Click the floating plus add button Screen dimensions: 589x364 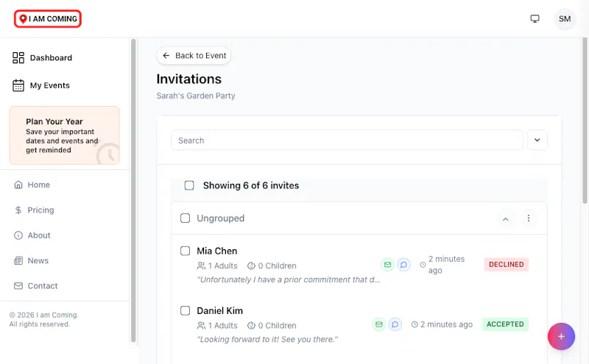561,336
